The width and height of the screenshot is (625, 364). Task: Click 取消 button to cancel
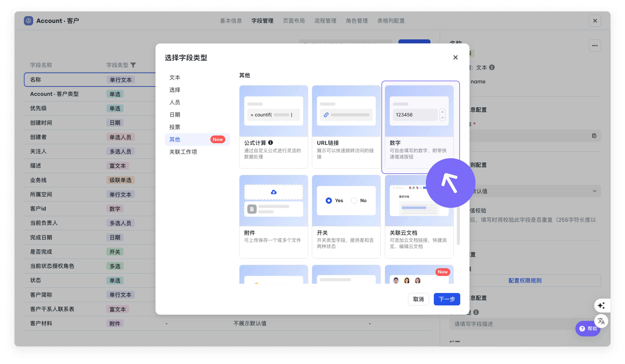(x=418, y=299)
